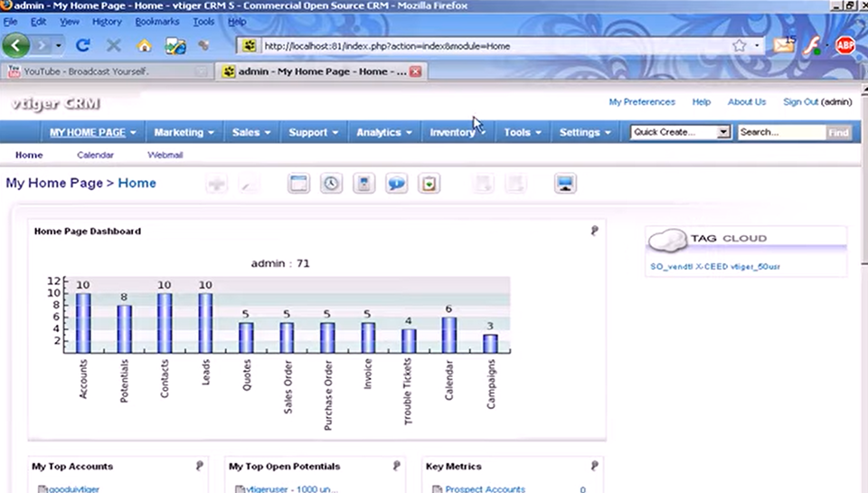
Task: Close the admin My Home Page tab
Action: tap(415, 71)
